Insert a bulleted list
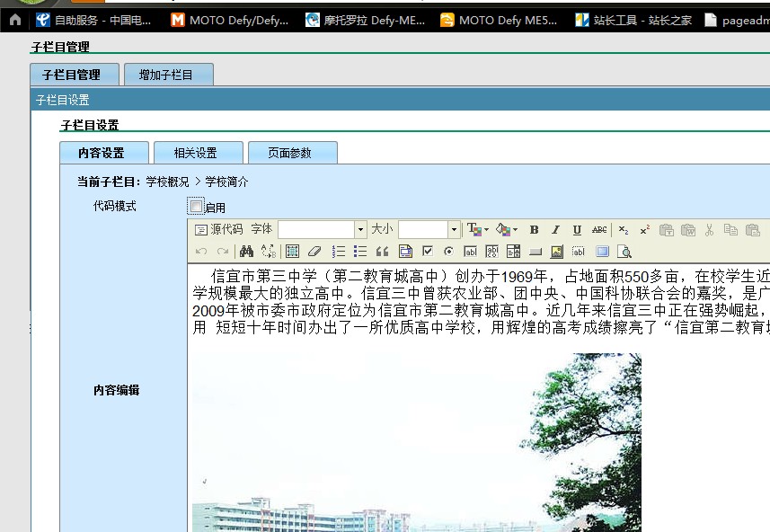This screenshot has width=770, height=532. (x=360, y=252)
